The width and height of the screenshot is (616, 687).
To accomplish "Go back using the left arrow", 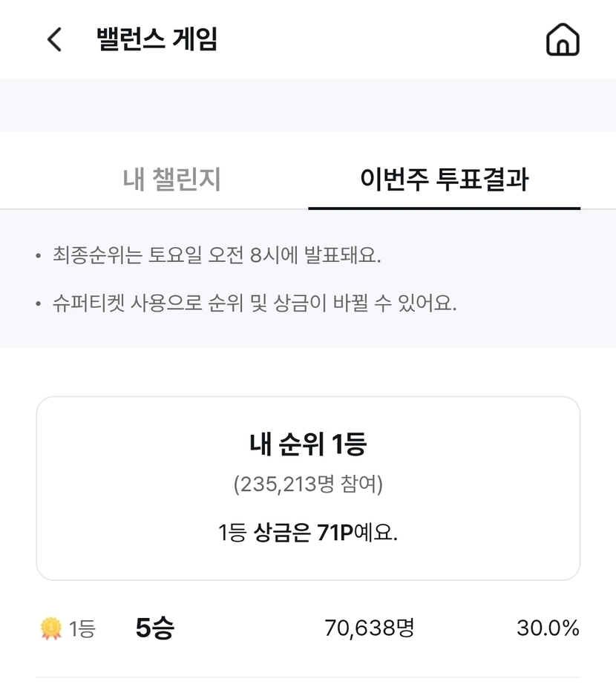I will point(54,39).
